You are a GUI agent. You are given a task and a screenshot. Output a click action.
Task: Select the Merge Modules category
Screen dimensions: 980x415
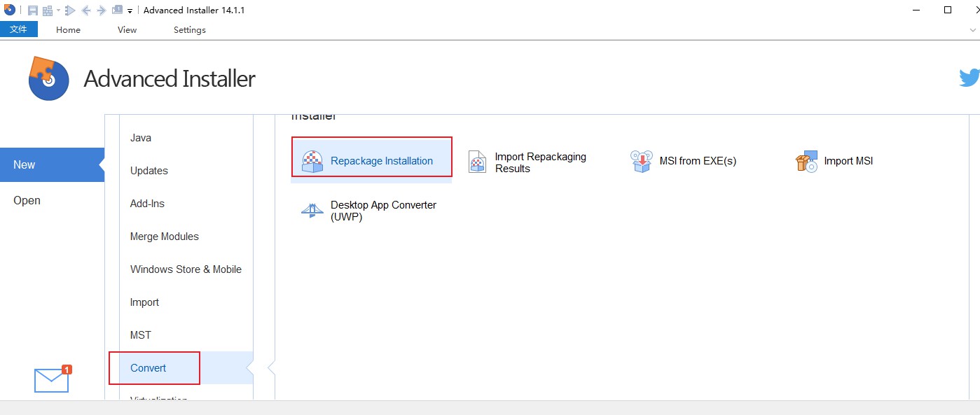tap(165, 237)
